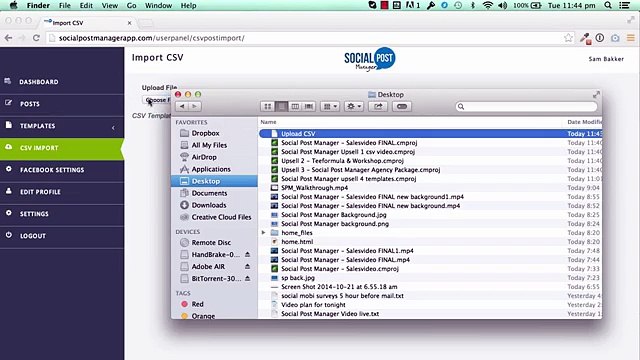Click the Finder edit tags button

402,107
